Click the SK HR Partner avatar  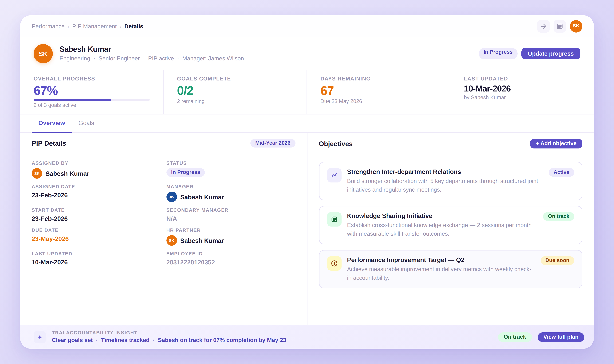[x=171, y=241]
